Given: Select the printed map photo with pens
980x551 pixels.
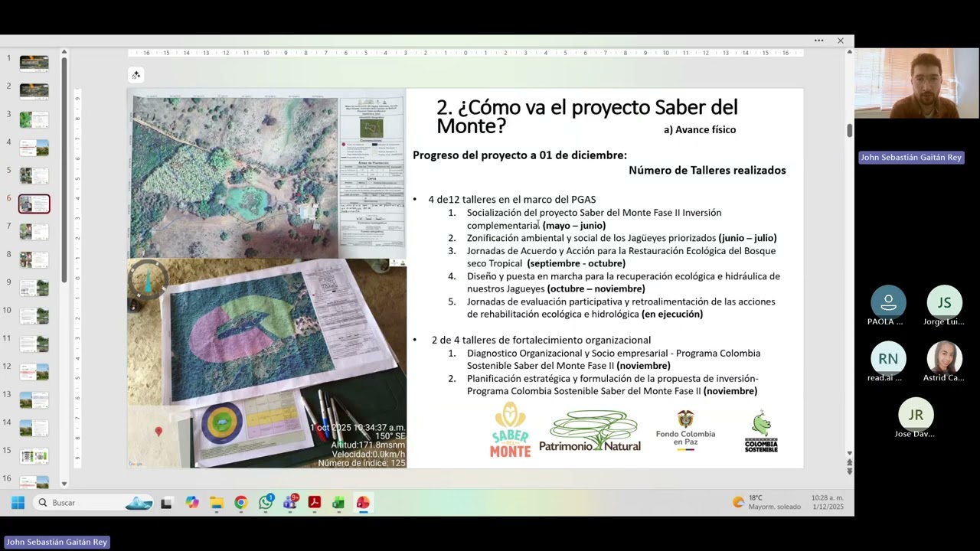Looking at the screenshot, I should pyautogui.click(x=266, y=363).
